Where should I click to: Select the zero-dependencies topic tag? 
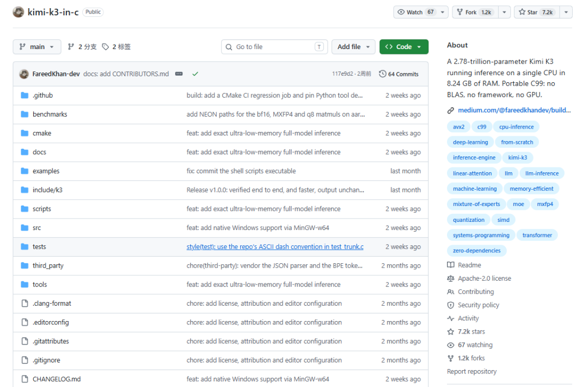pyautogui.click(x=476, y=250)
